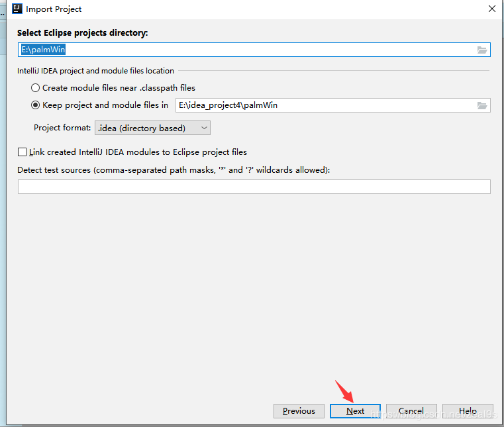Click the project and module files location heading
Screen dimensions: 504x427
[x=96, y=71]
